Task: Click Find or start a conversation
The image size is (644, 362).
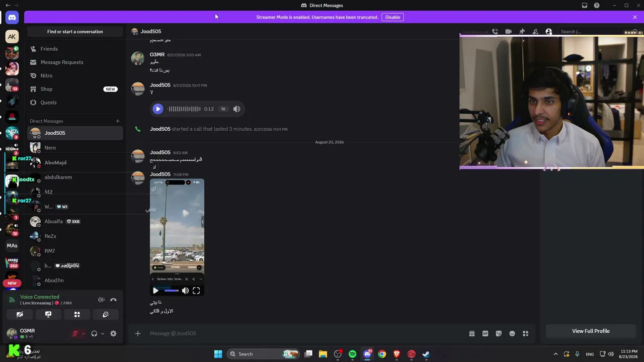Action: [75, 32]
